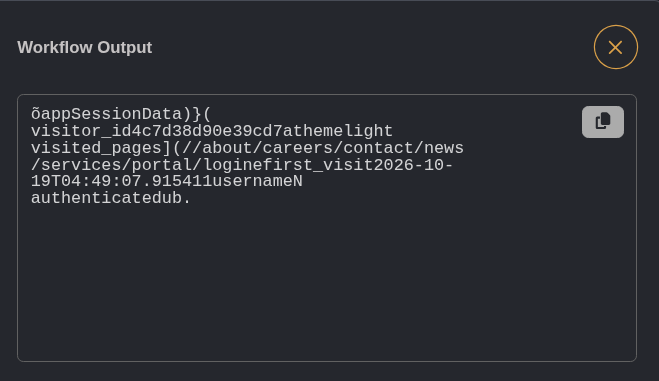Place cursor on the visited_pages text
Image resolution: width=659 pixels, height=381 pixels.
(96, 148)
